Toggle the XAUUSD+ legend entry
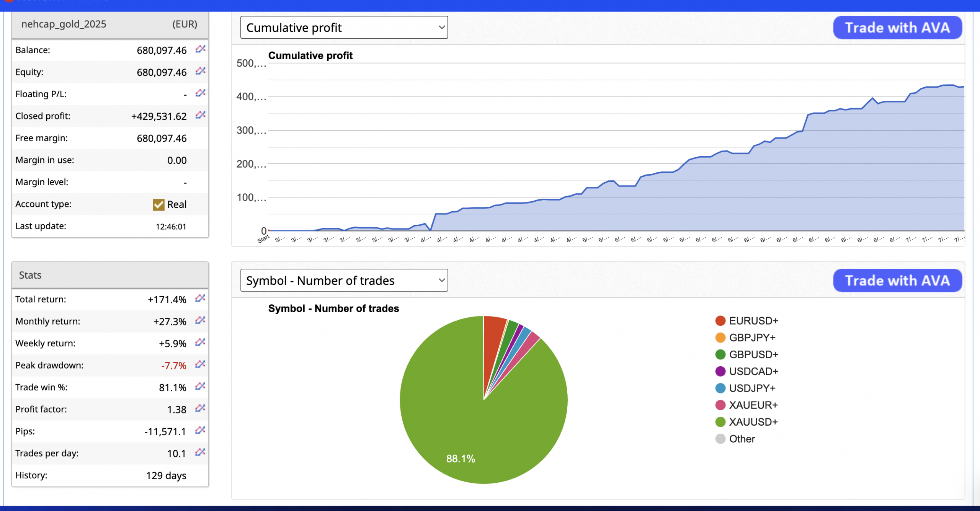 (x=753, y=422)
